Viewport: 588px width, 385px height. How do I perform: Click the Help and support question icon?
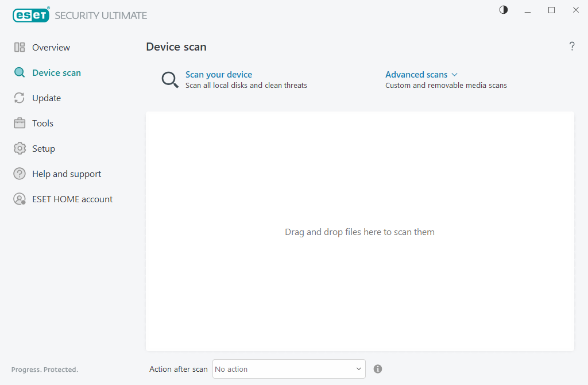20,174
